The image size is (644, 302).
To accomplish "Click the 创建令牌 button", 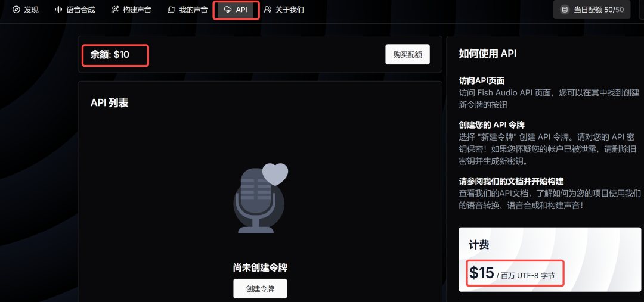I will pyautogui.click(x=260, y=288).
